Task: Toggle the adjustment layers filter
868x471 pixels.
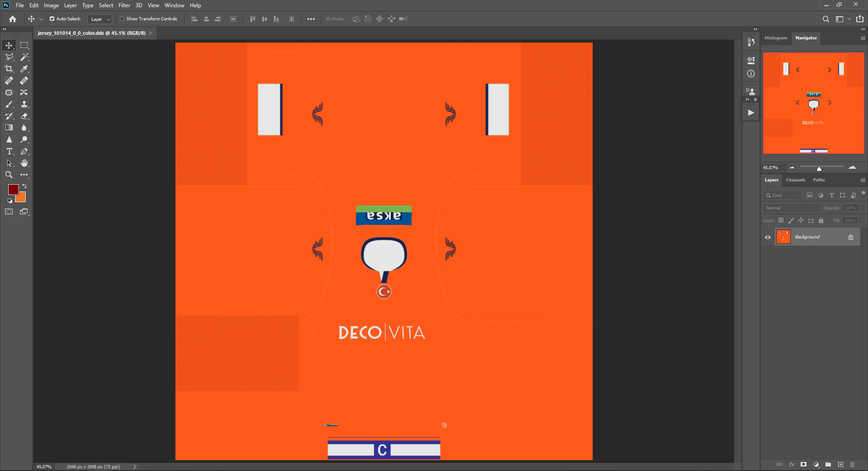Action: [821, 195]
